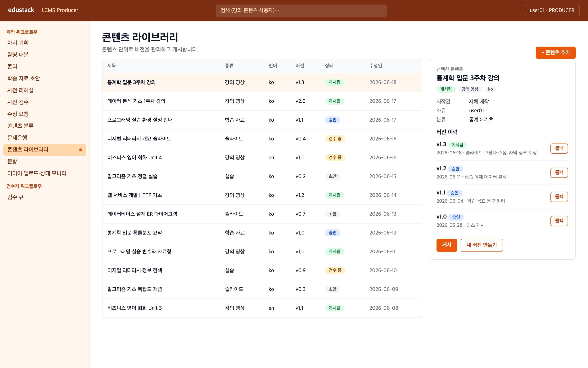The height and width of the screenshot is (368, 588).
Task: Select the active 콘텐츠 라이브러리 sidebar item
Action: click(45, 150)
